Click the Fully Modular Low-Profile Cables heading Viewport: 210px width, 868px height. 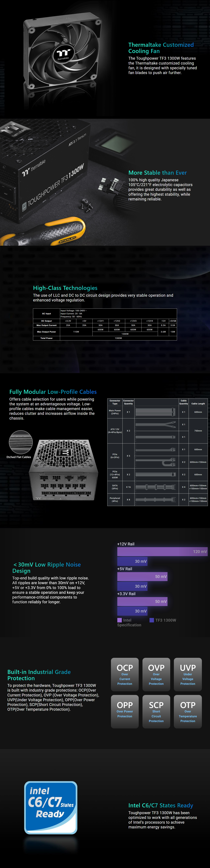coord(53,392)
